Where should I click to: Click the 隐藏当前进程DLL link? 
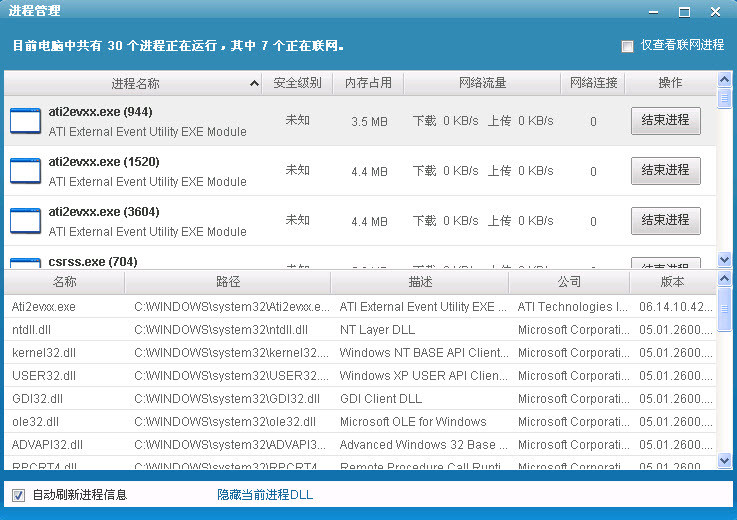265,495
